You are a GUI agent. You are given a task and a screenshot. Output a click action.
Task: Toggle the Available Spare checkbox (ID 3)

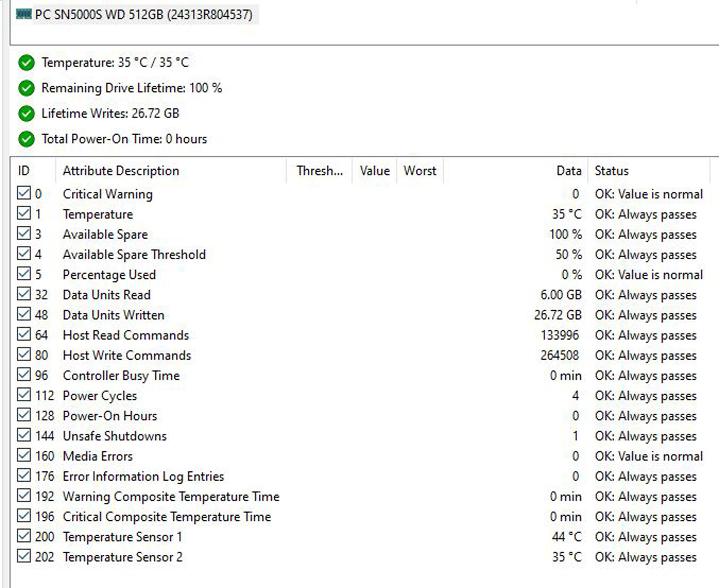(x=24, y=234)
